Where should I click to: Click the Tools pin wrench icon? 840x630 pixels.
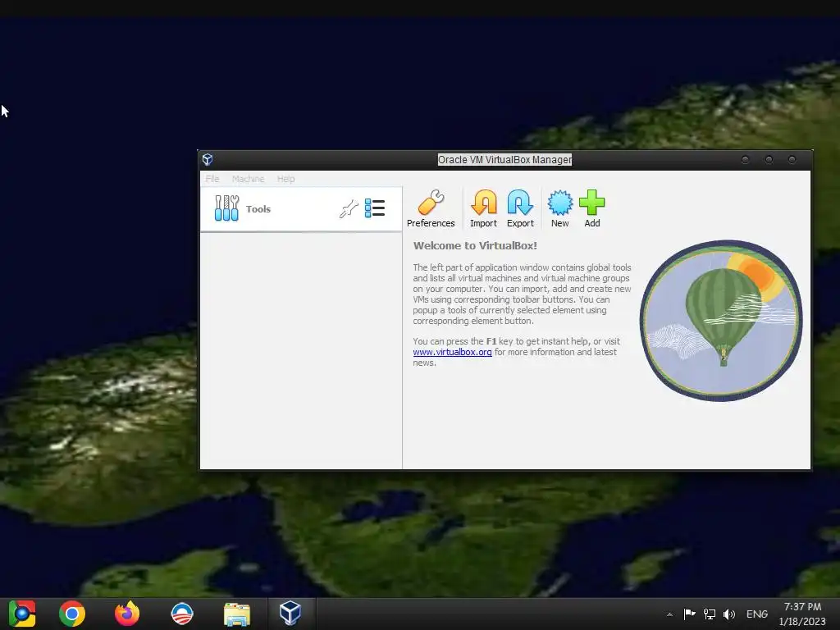point(349,208)
